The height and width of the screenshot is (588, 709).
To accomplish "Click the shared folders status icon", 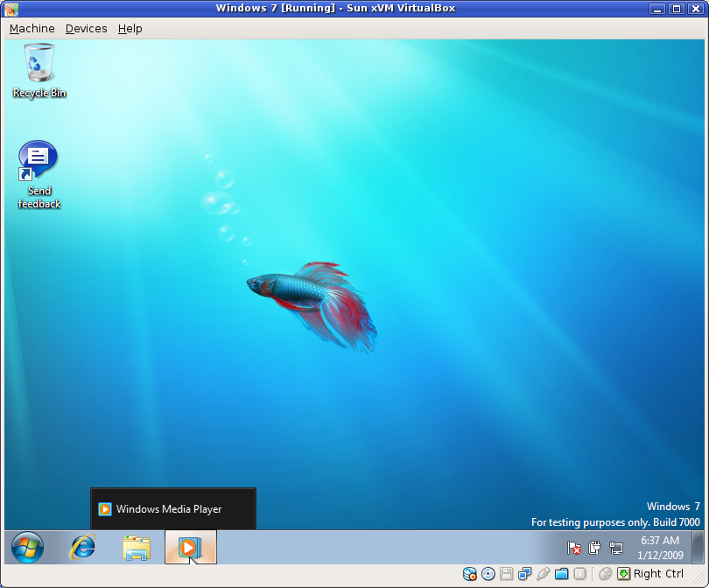I will 561,574.
